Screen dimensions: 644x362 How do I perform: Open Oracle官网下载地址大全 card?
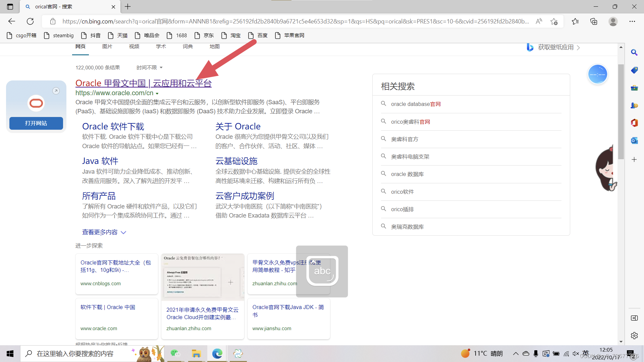click(x=116, y=274)
